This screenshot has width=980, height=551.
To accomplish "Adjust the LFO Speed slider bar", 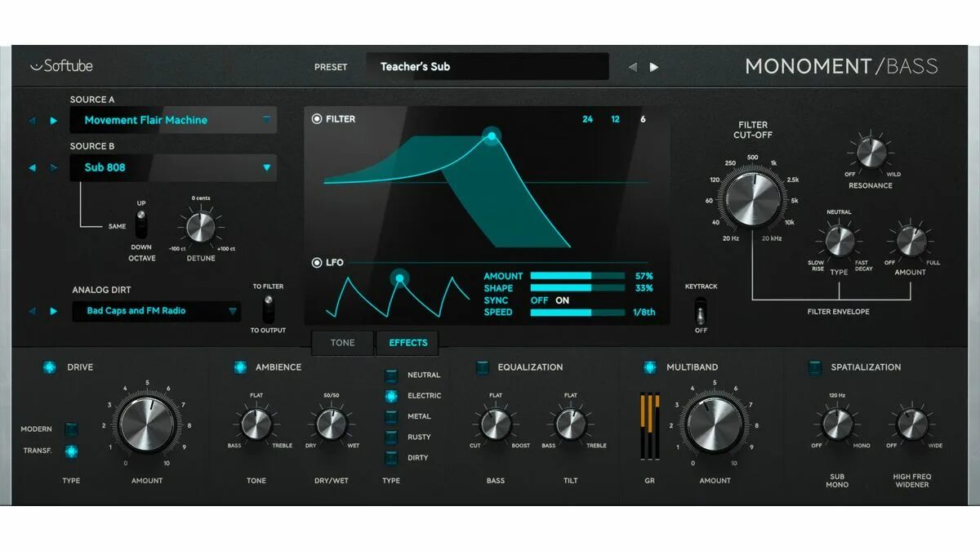I will [x=577, y=313].
